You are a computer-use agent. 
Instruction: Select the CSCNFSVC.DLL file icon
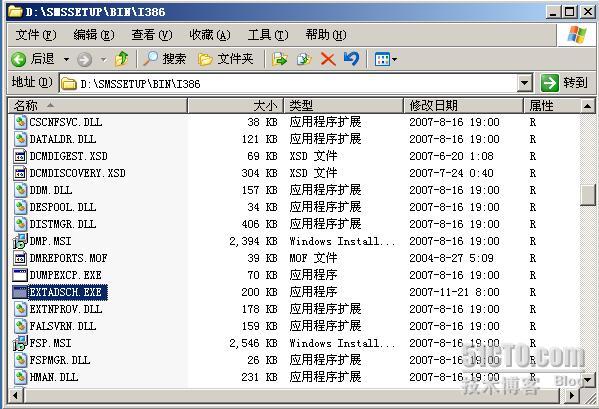pyautogui.click(x=20, y=122)
